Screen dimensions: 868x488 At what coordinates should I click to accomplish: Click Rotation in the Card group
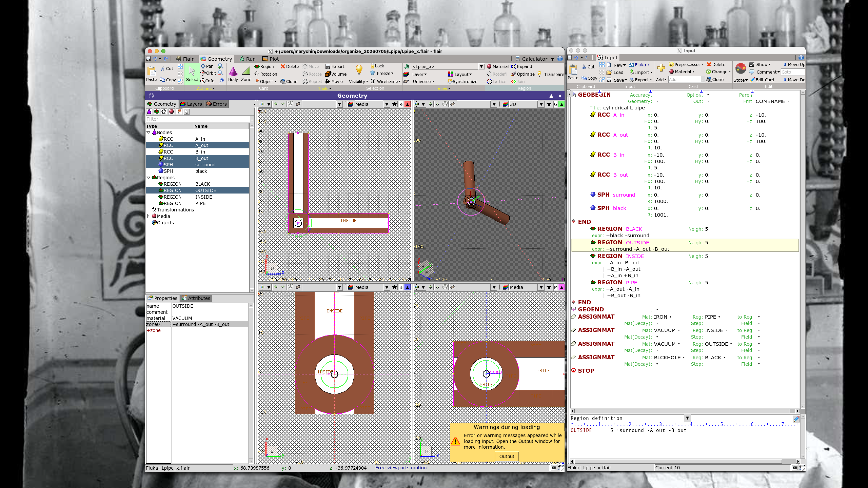266,74
